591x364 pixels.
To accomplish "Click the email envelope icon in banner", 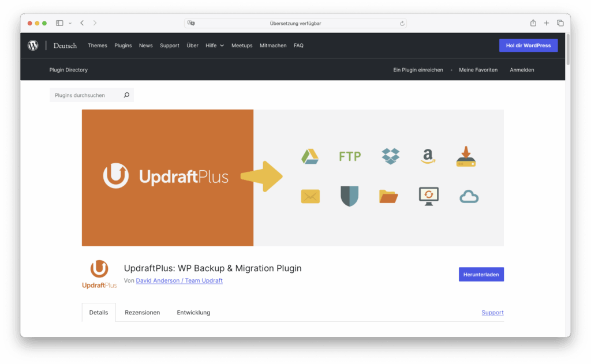I will pyautogui.click(x=310, y=196).
